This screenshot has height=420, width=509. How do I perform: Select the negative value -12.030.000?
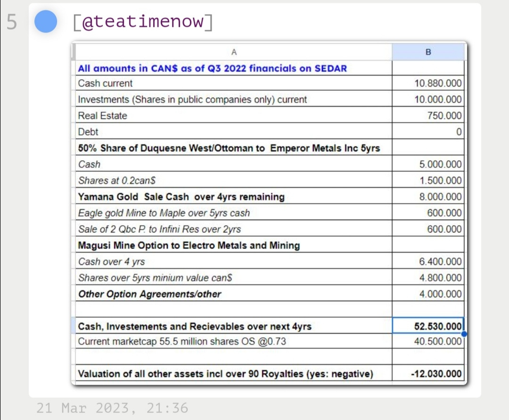point(436,374)
